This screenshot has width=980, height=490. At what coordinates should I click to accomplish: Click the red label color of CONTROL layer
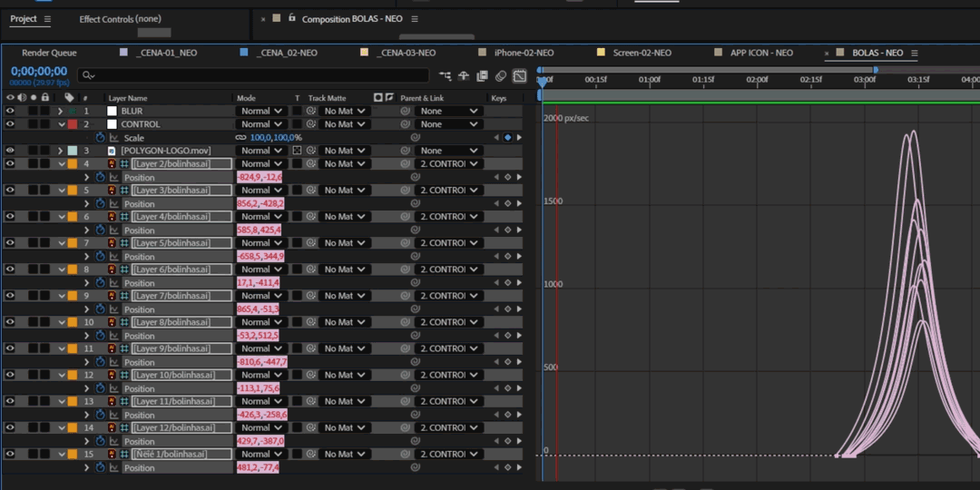tap(73, 124)
